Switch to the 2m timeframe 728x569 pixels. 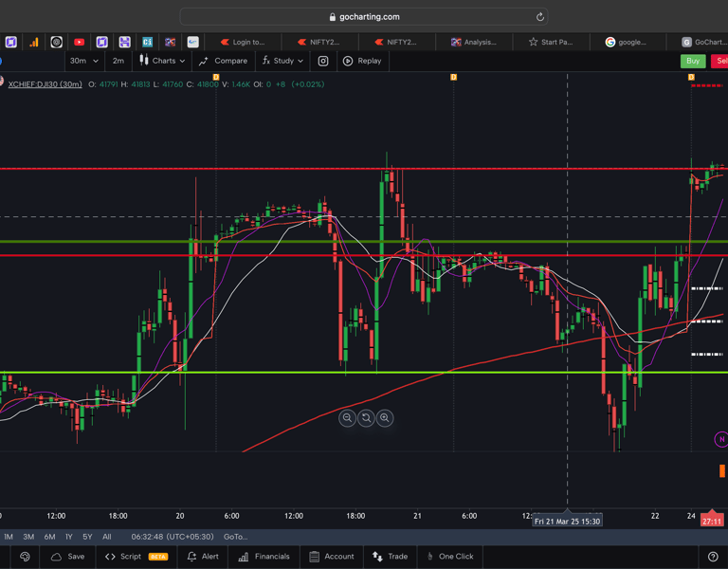[118, 61]
